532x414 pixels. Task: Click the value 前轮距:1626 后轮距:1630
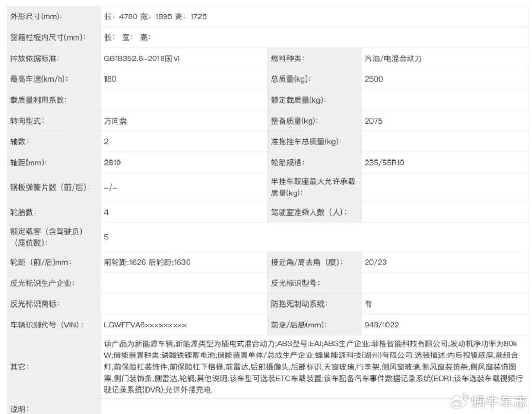[147, 262]
